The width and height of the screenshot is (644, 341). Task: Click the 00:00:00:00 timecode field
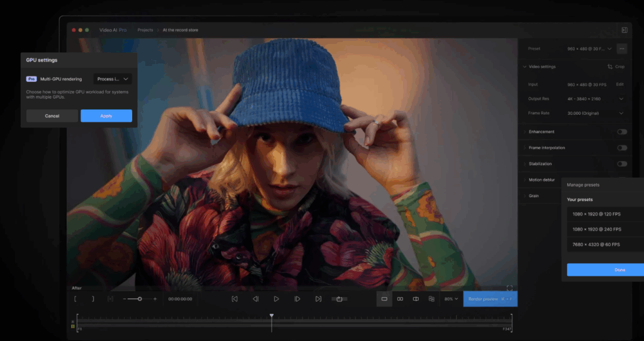pos(180,299)
